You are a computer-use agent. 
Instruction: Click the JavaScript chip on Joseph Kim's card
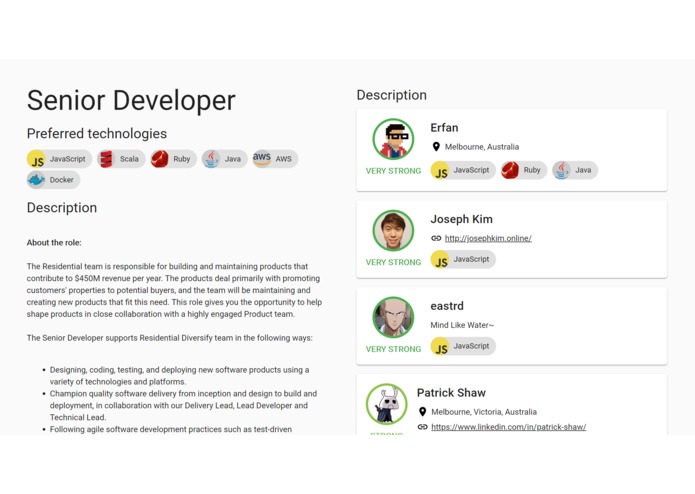tap(463, 259)
